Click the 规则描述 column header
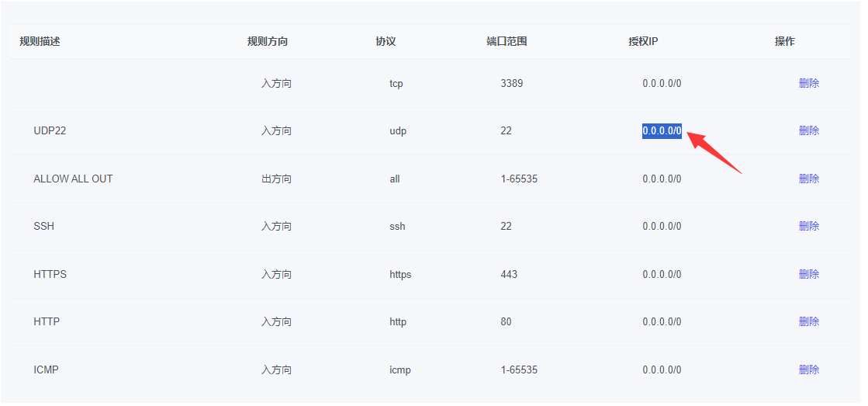Image resolution: width=868 pixels, height=406 pixels. [x=40, y=41]
